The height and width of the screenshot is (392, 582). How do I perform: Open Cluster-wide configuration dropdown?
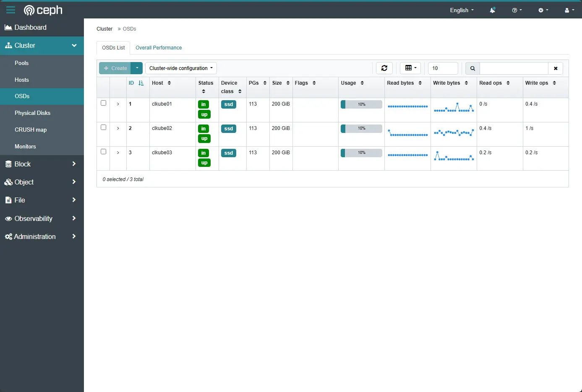[181, 68]
